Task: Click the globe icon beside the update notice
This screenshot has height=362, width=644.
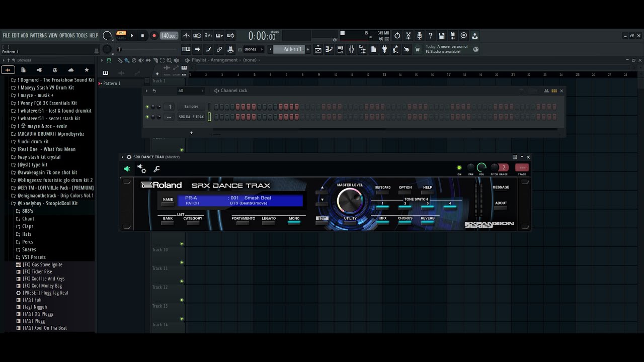Action: 475,49
